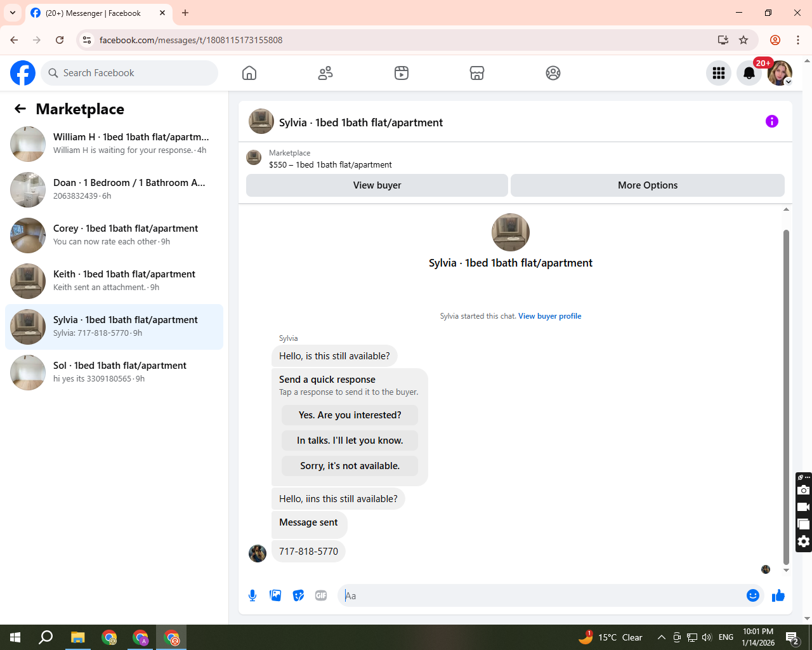
Task: Open the site information icon in address bar
Action: pyautogui.click(x=87, y=40)
